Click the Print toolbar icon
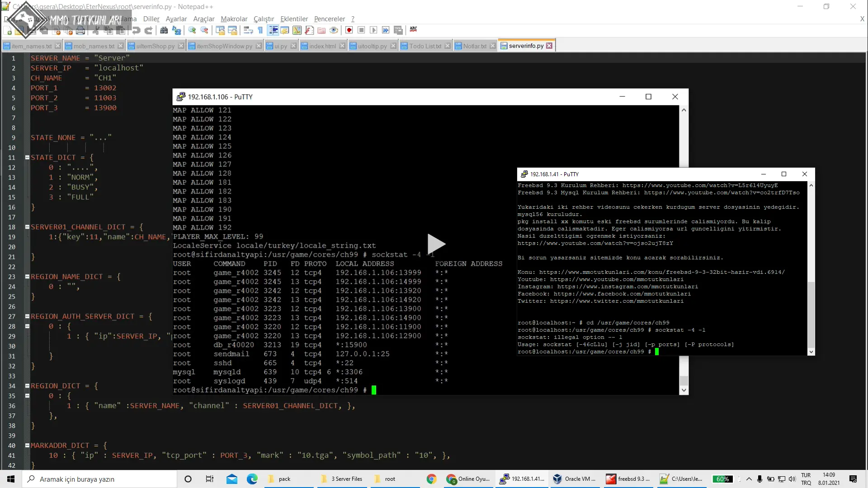868x488 pixels. (x=80, y=30)
